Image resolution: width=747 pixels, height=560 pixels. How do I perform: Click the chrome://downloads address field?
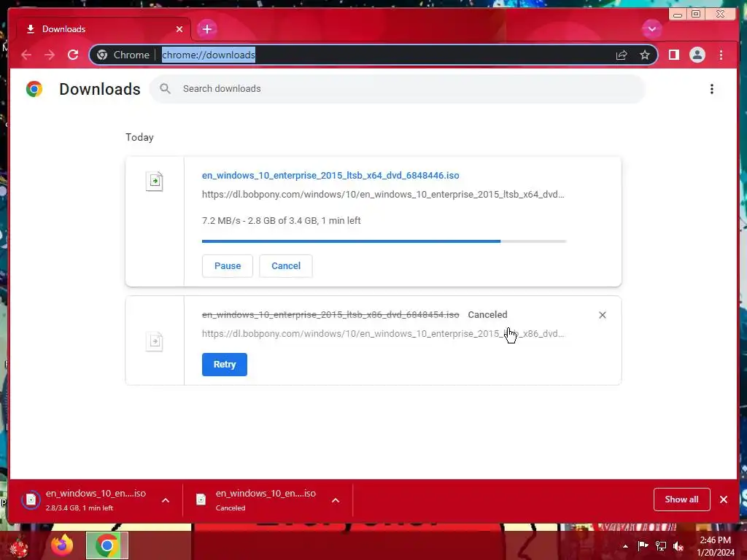point(373,55)
